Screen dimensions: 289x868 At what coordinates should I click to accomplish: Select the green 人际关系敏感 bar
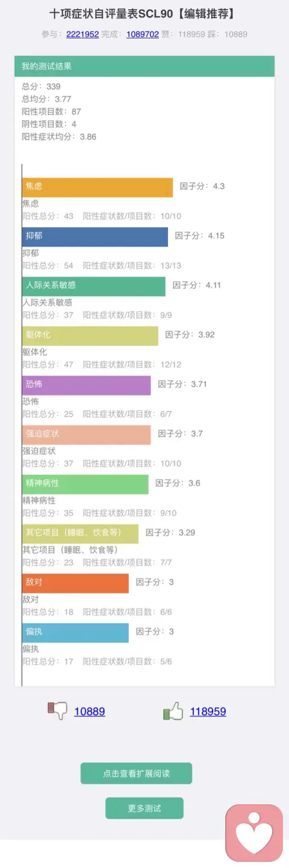94,286
